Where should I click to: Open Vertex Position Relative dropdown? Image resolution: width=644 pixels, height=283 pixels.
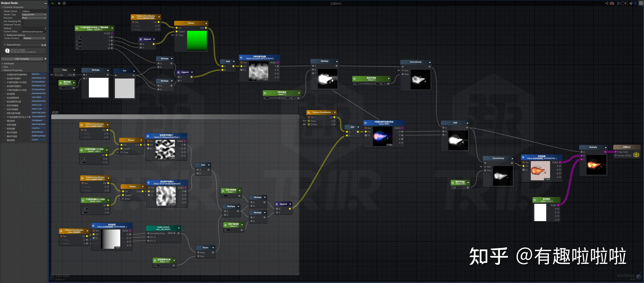point(34,38)
